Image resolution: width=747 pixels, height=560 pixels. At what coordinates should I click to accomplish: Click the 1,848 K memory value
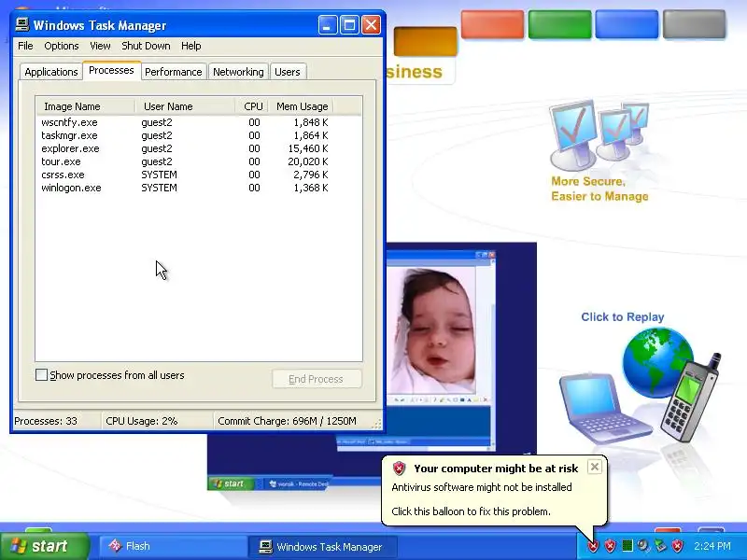311,122
